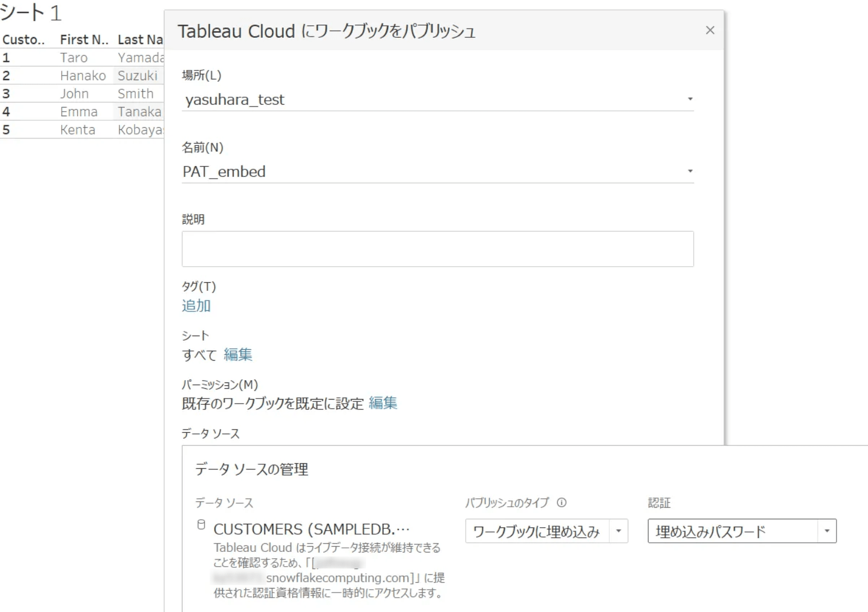This screenshot has height=612, width=868.
Task: Click info icon beside パブリッシュのタイプ
Action: coord(561,503)
